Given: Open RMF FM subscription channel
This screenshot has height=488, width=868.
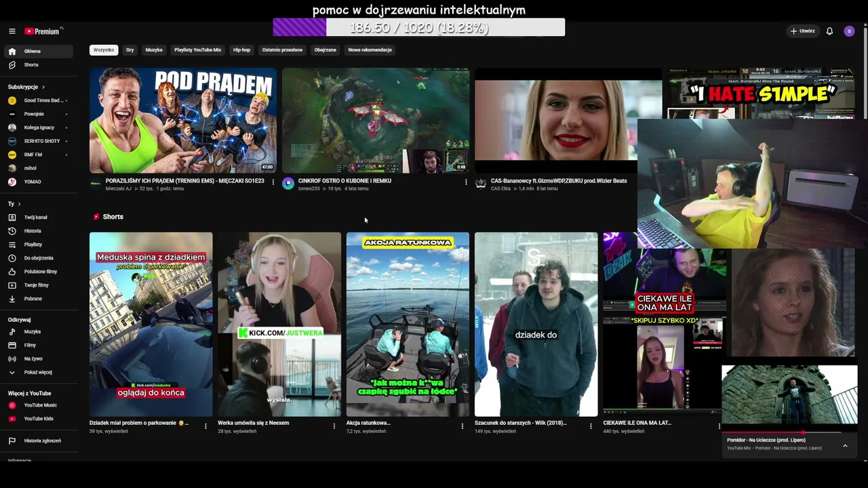Looking at the screenshot, I should pyautogui.click(x=39, y=155).
